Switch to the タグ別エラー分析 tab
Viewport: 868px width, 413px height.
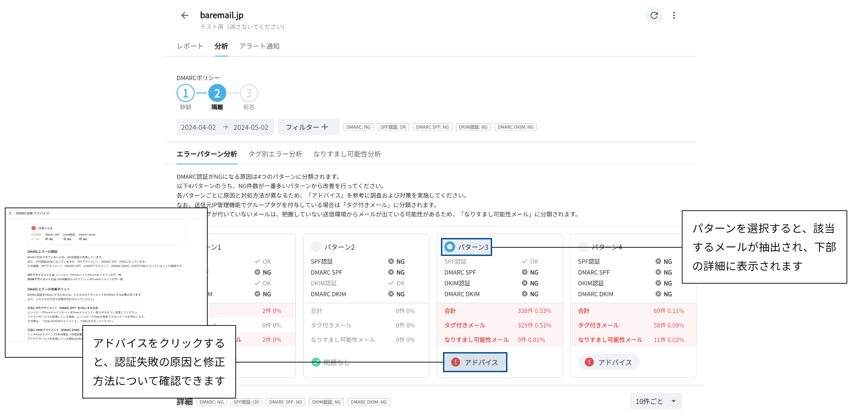[275, 154]
